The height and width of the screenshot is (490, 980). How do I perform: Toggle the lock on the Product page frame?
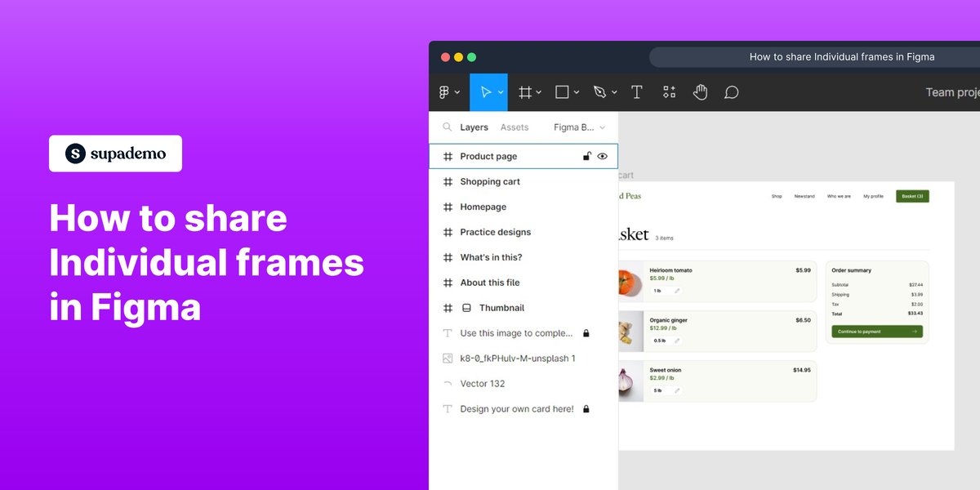click(586, 156)
